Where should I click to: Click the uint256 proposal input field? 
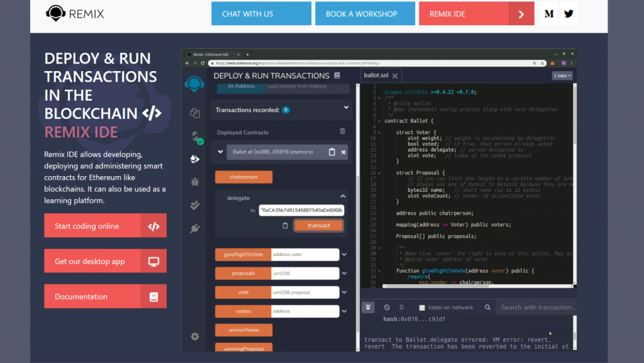click(305, 293)
